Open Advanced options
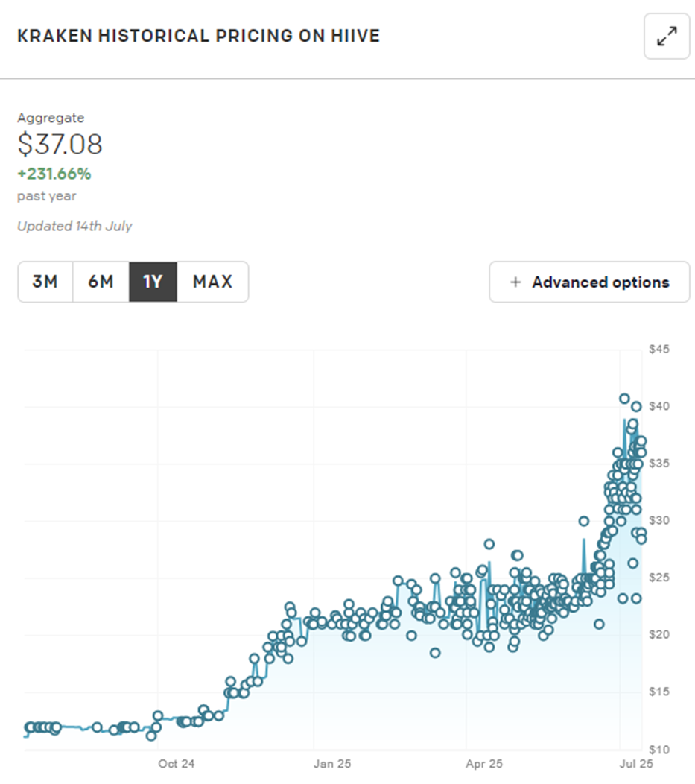The width and height of the screenshot is (695, 784). pyautogui.click(x=589, y=282)
